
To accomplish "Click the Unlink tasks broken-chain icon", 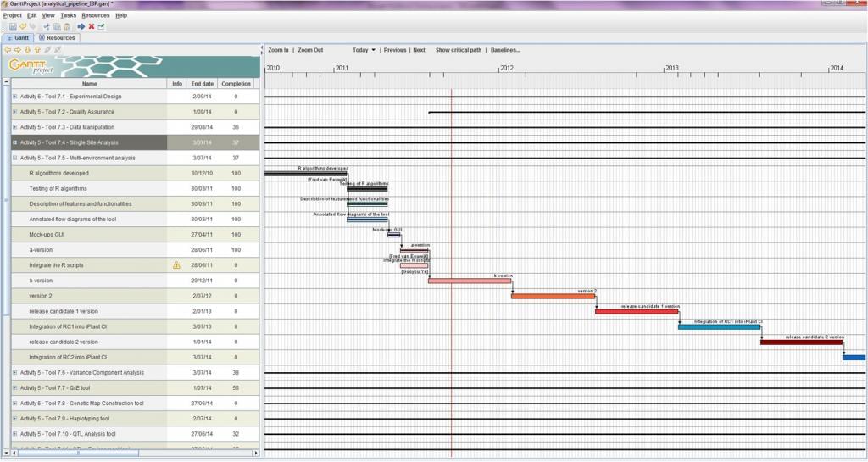I will pos(58,50).
